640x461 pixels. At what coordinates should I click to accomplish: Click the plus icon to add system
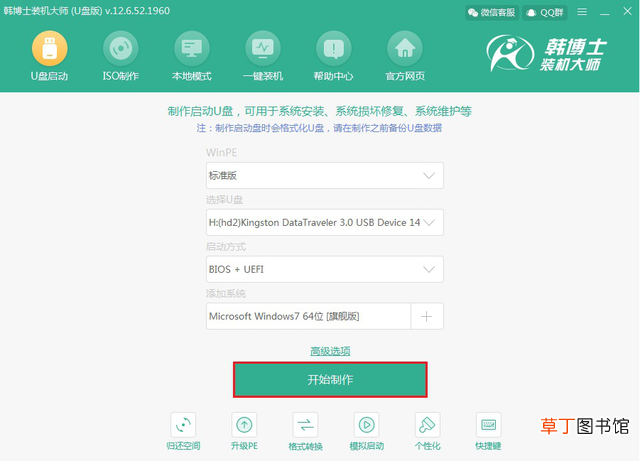pos(427,316)
